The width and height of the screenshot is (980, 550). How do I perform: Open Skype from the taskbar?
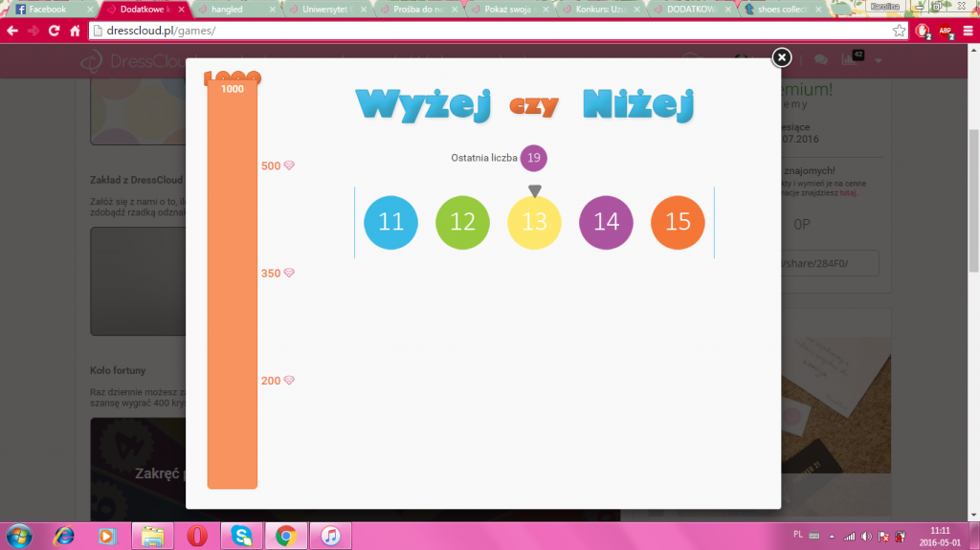pos(241,536)
